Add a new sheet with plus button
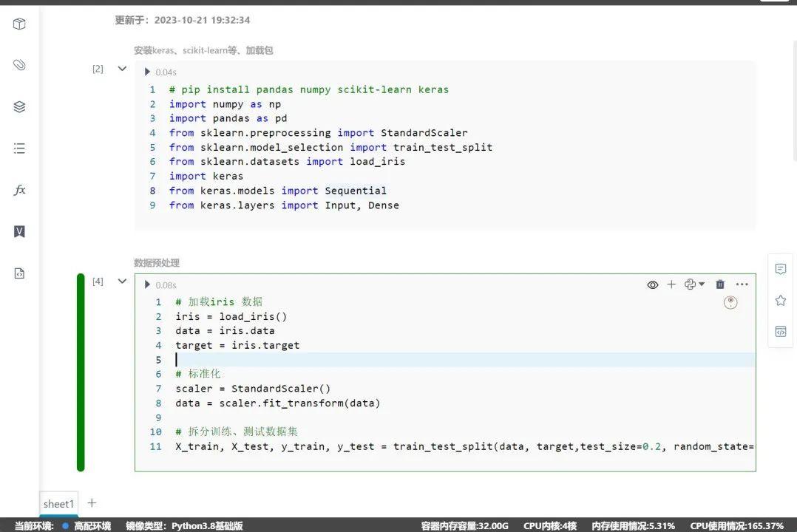The image size is (797, 532). point(92,503)
